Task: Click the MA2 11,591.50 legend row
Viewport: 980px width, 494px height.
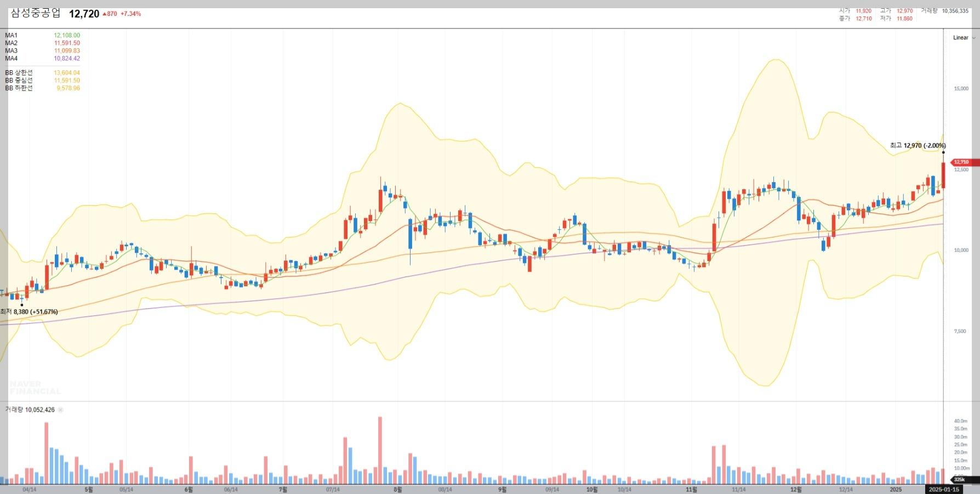Action: click(42, 43)
